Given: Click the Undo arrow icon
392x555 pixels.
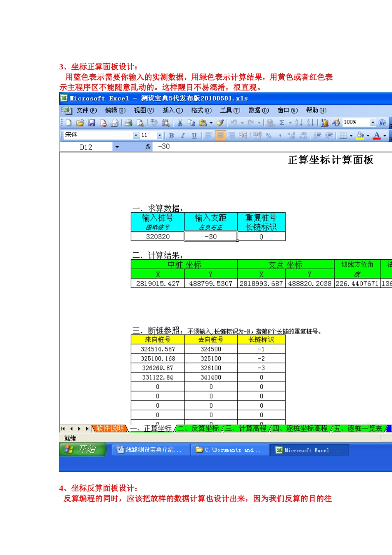Looking at the screenshot, I should 234,123.
